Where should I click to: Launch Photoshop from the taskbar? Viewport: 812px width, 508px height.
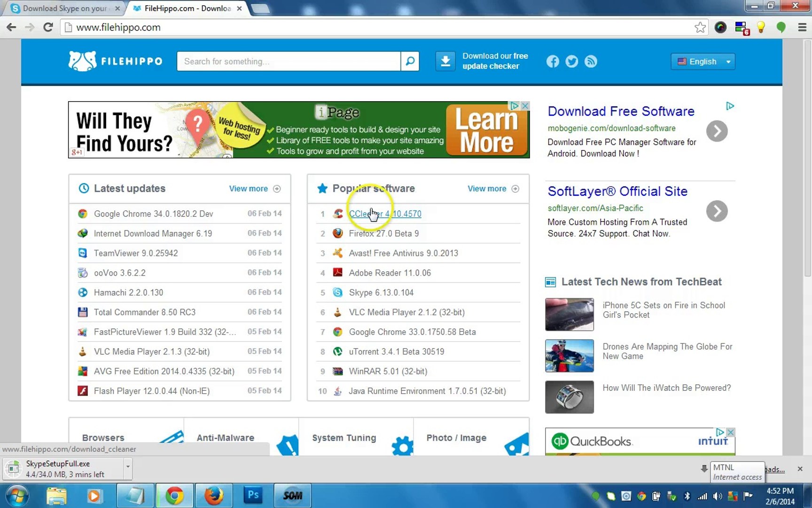(253, 495)
